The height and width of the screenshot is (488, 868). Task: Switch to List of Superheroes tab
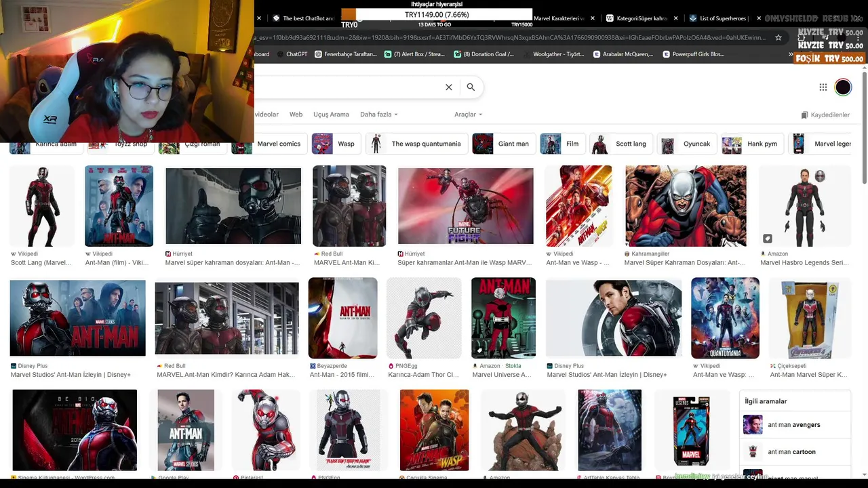(x=719, y=18)
